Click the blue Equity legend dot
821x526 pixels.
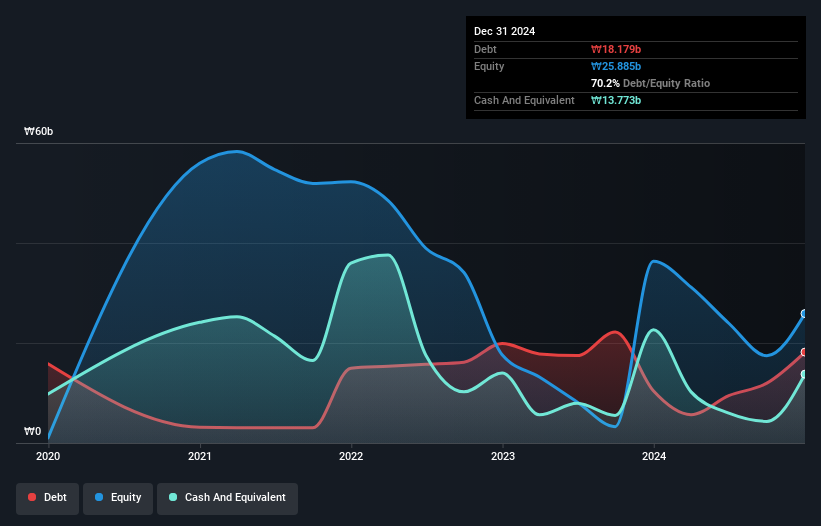coord(99,497)
